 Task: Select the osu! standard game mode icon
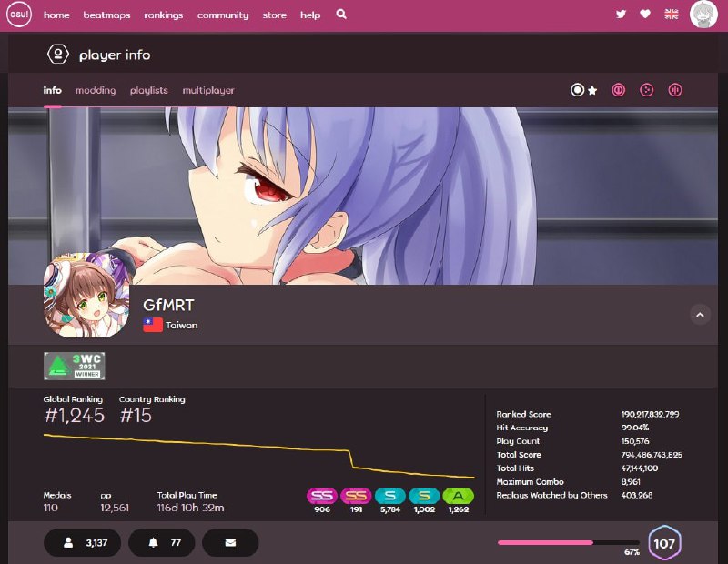coord(577,90)
